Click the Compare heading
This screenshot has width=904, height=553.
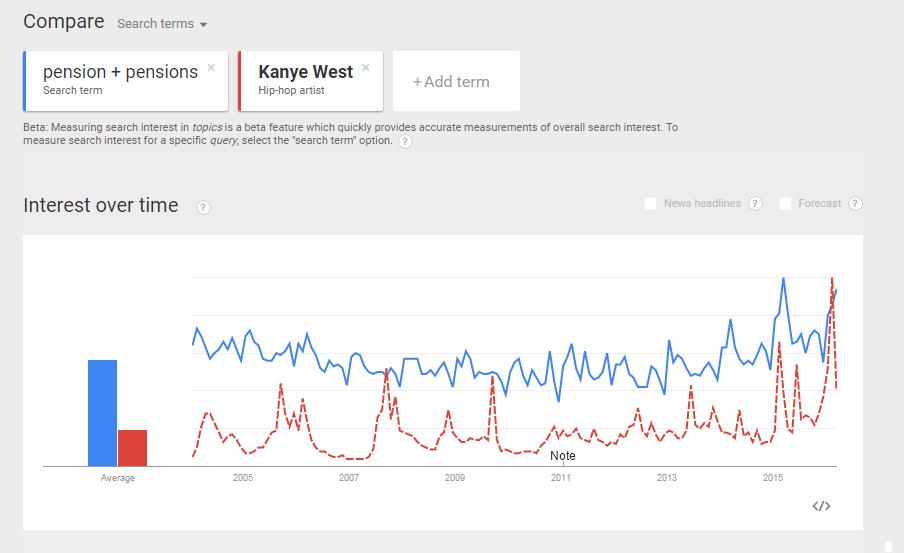click(63, 22)
